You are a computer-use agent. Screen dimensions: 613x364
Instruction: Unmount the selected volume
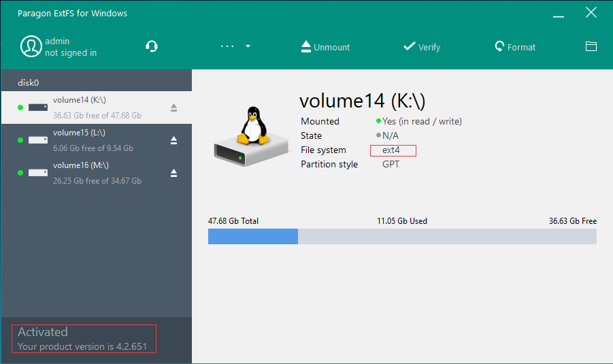(x=326, y=47)
